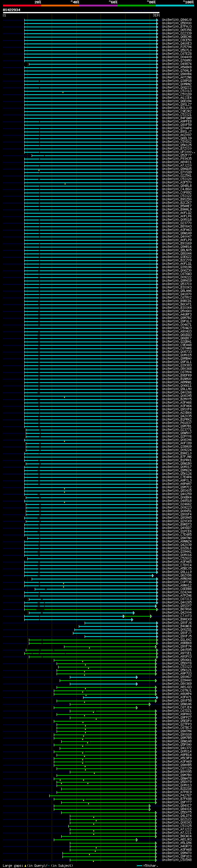The height and width of the screenshot is (868, 197).
Task: Click the cyan ~100% identity legend segment
Action: click(x=175, y=6)
